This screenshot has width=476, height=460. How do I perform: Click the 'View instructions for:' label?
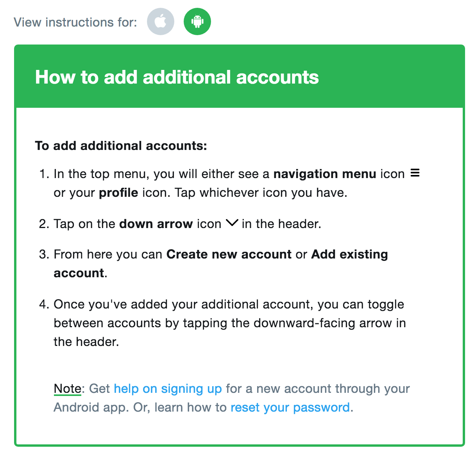point(75,22)
